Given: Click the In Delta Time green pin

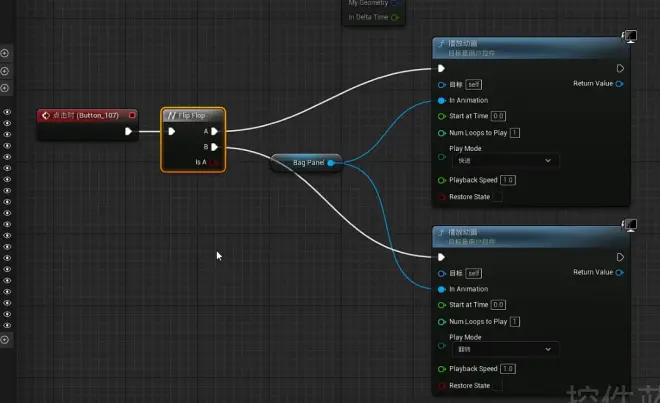Looking at the screenshot, I should 395,17.
